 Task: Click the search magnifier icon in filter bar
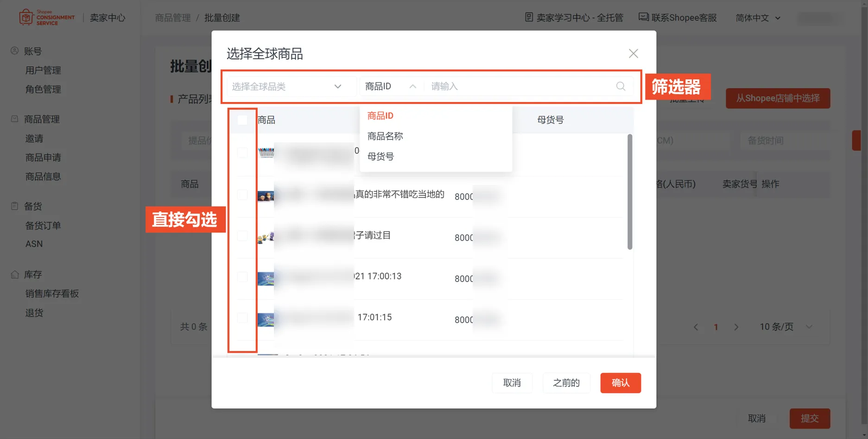click(x=620, y=86)
